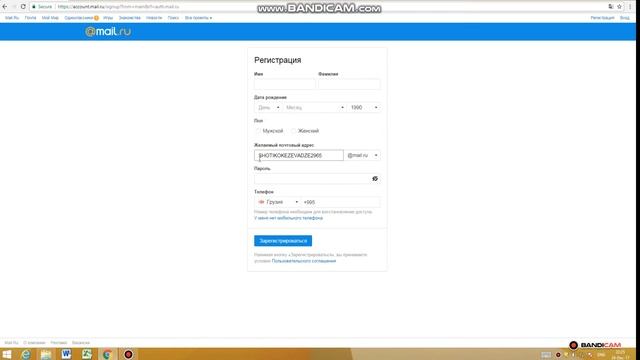This screenshot has width=640, height=360.
Task: Open the День birth day dropdown
Action: (268, 108)
